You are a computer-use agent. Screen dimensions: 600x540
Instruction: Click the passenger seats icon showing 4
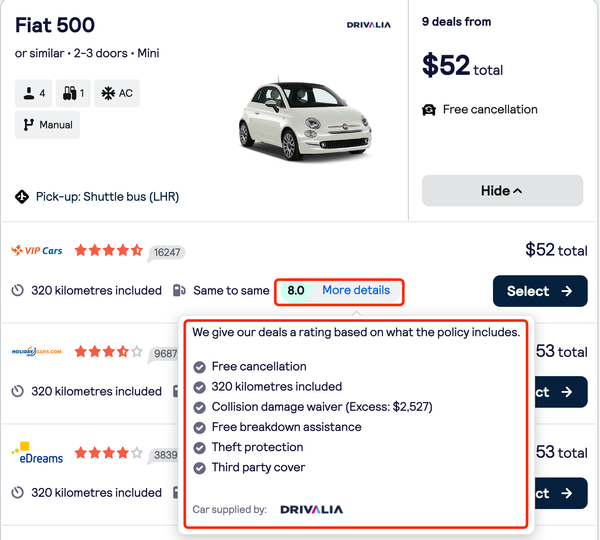(29, 93)
